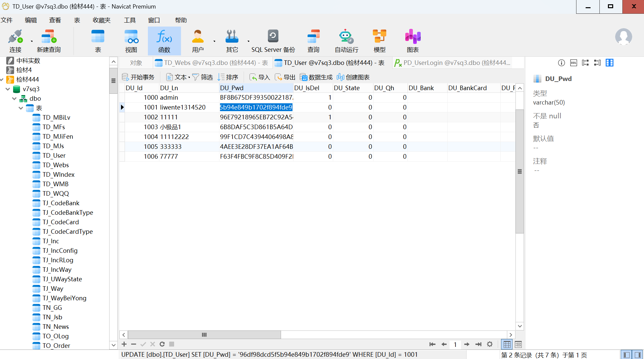
Task: Open the 文本 text dropdown arrow
Action: (x=189, y=77)
